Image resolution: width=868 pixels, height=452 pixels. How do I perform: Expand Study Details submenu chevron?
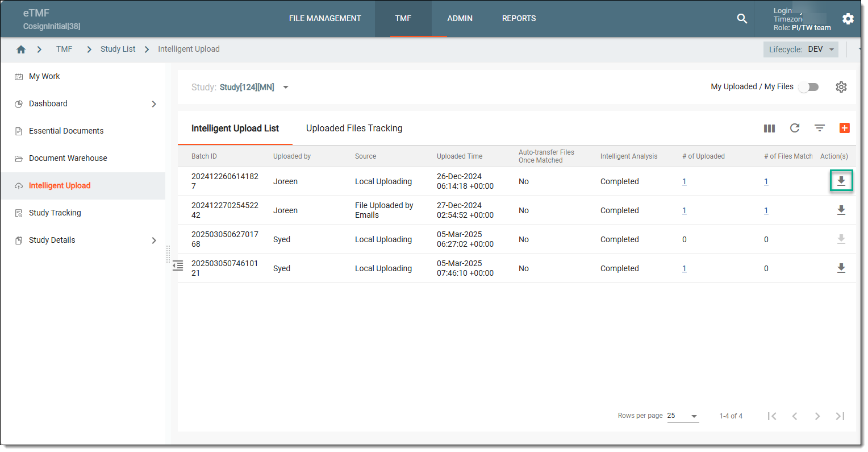(154, 240)
